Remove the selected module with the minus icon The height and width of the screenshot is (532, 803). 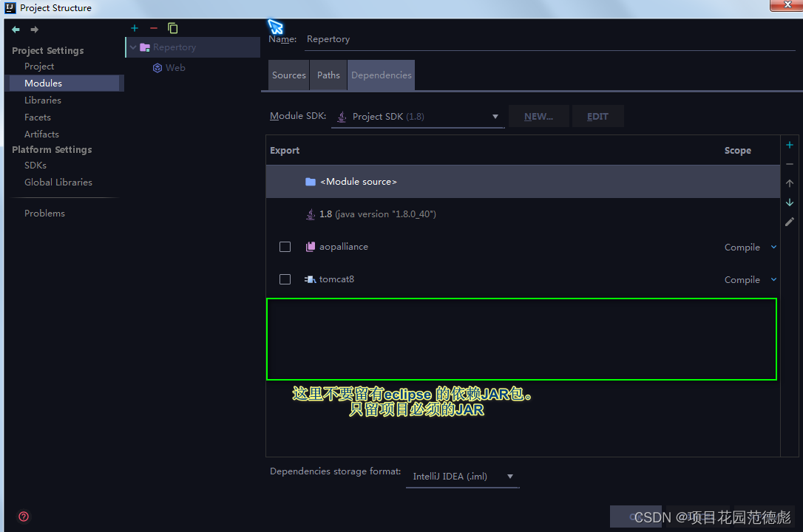tap(154, 28)
